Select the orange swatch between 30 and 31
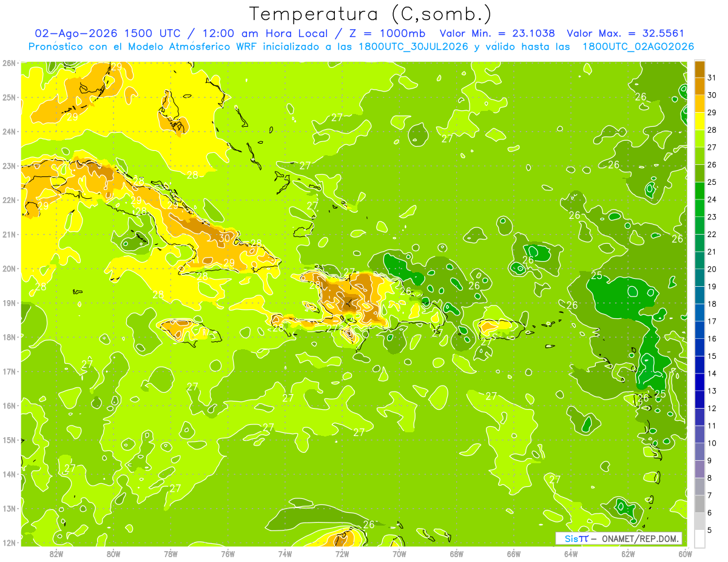This screenshot has width=728, height=562. [699, 85]
